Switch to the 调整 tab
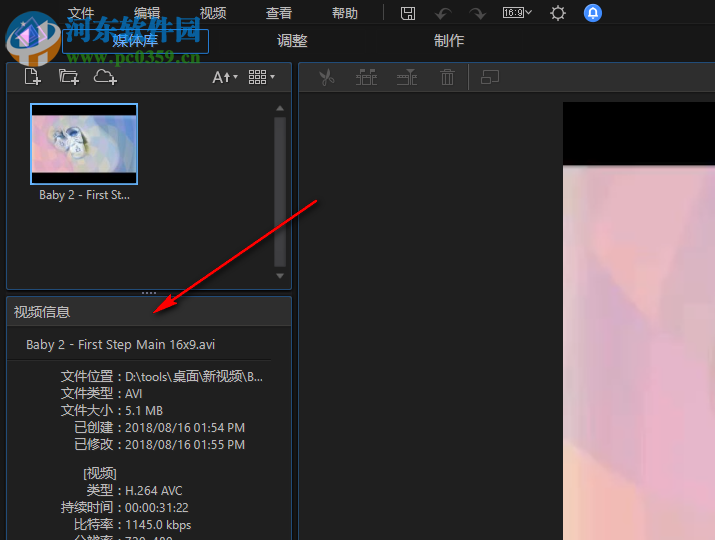Image resolution: width=715 pixels, height=540 pixels. (292, 41)
